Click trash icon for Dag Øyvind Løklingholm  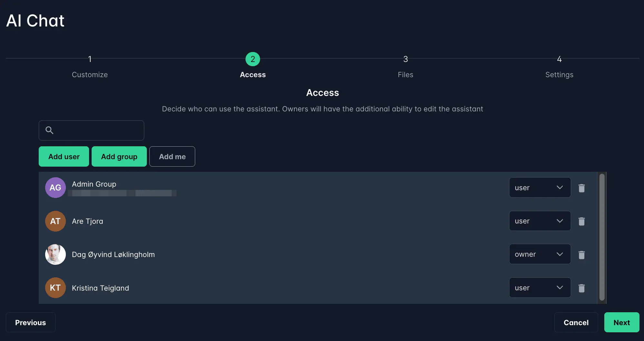click(x=581, y=255)
